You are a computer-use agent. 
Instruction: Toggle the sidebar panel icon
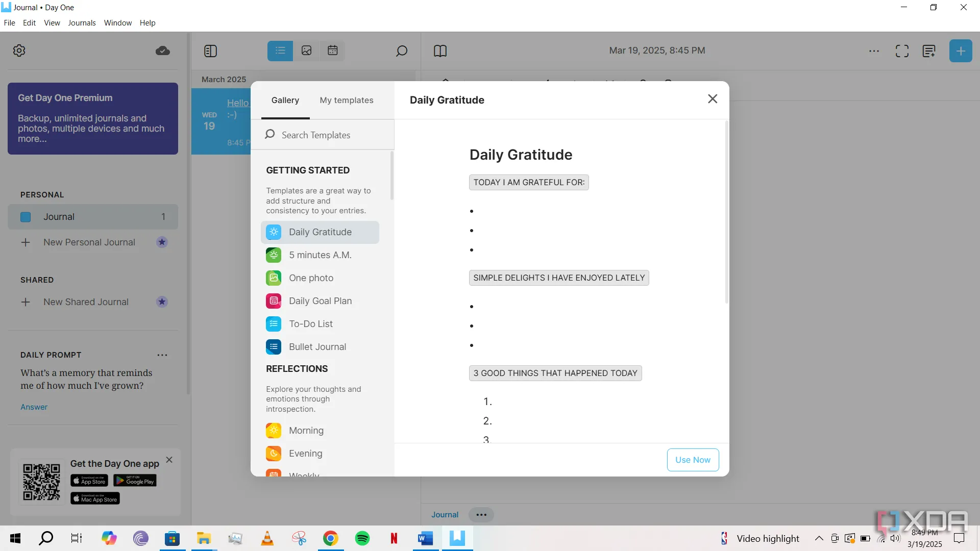210,51
